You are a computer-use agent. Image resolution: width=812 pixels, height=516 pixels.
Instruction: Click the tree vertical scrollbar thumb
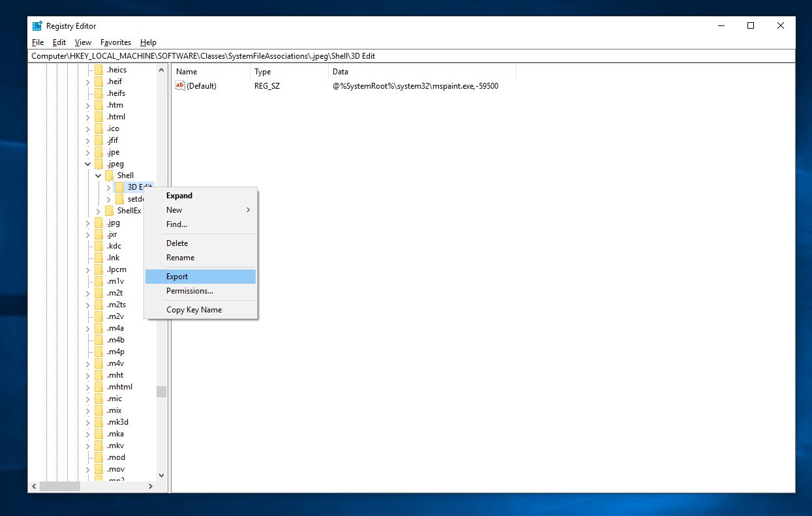(x=161, y=391)
